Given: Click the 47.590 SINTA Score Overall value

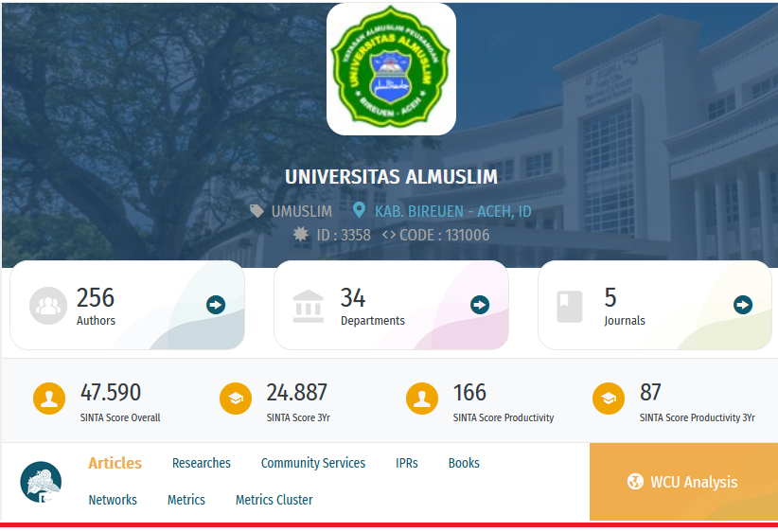Looking at the screenshot, I should [x=111, y=392].
